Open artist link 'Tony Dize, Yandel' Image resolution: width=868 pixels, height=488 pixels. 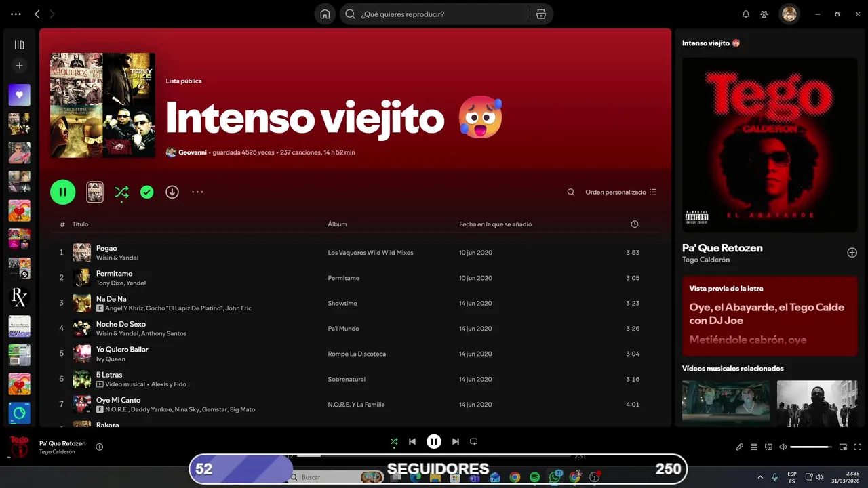click(121, 283)
